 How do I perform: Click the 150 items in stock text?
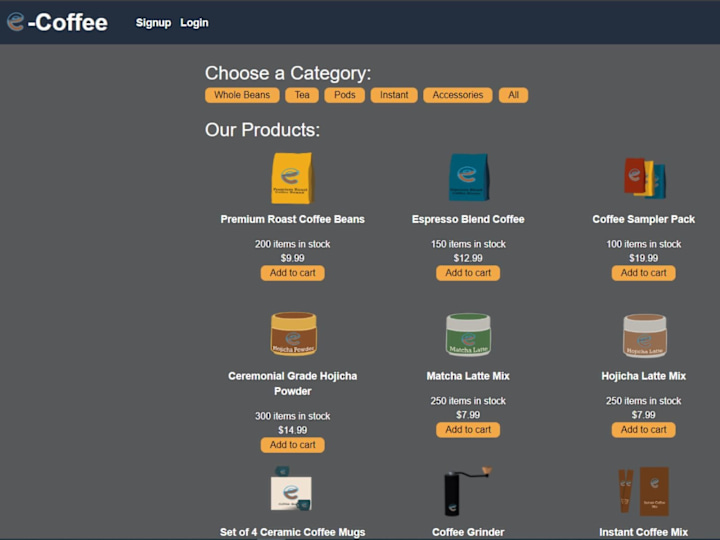tap(468, 244)
